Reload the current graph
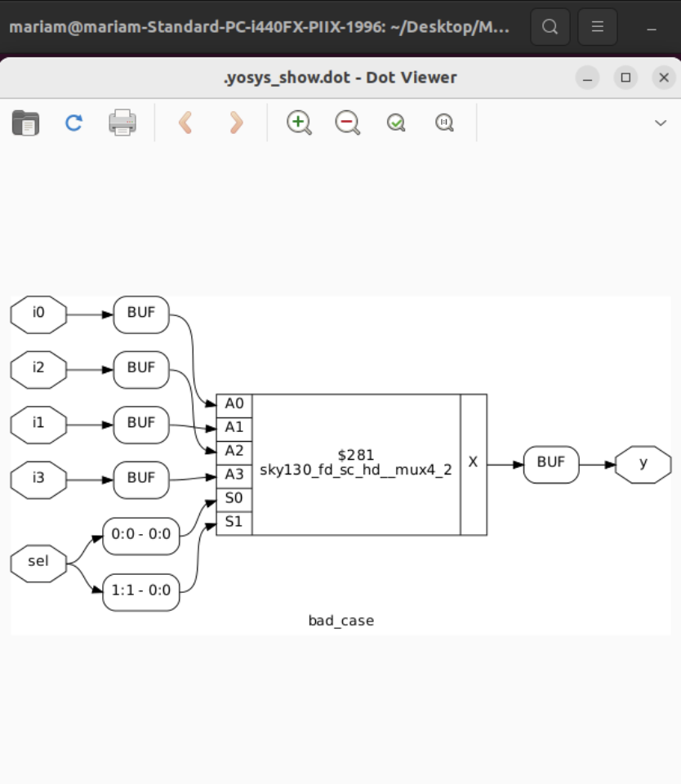 (73, 122)
